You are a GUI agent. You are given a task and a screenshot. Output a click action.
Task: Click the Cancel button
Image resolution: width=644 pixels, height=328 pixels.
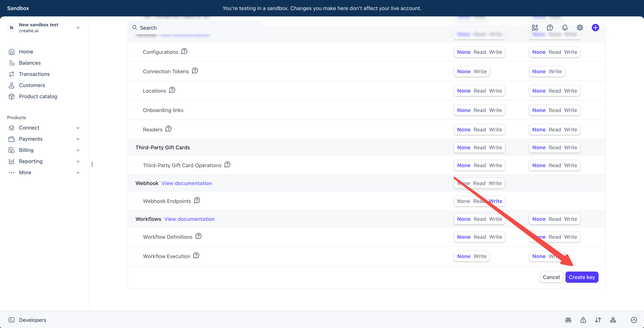(x=551, y=277)
